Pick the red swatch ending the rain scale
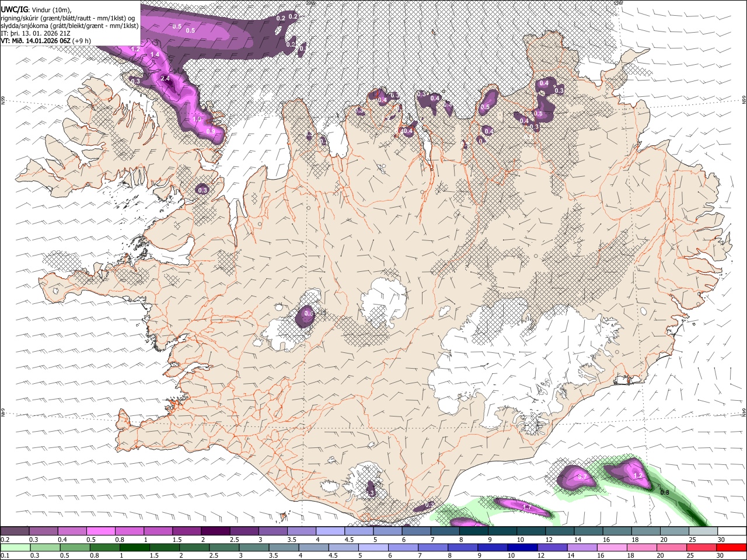The height and width of the screenshot is (560, 747). [x=732, y=548]
